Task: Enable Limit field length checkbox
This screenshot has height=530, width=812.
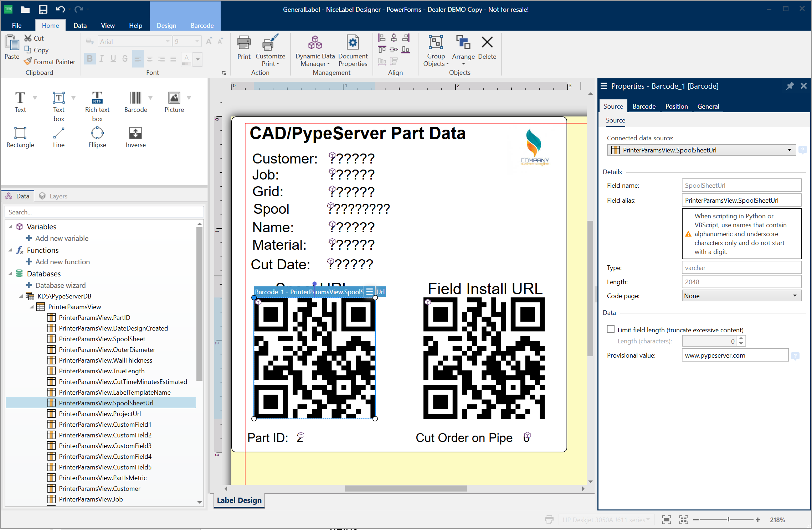Action: point(611,329)
